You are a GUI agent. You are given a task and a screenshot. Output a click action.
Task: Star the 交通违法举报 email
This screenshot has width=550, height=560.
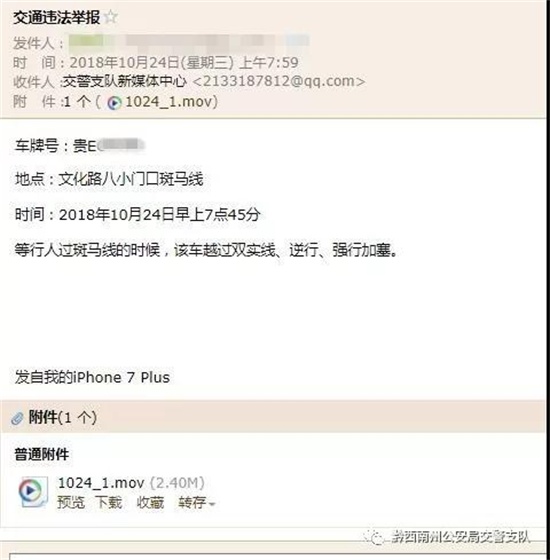(111, 16)
